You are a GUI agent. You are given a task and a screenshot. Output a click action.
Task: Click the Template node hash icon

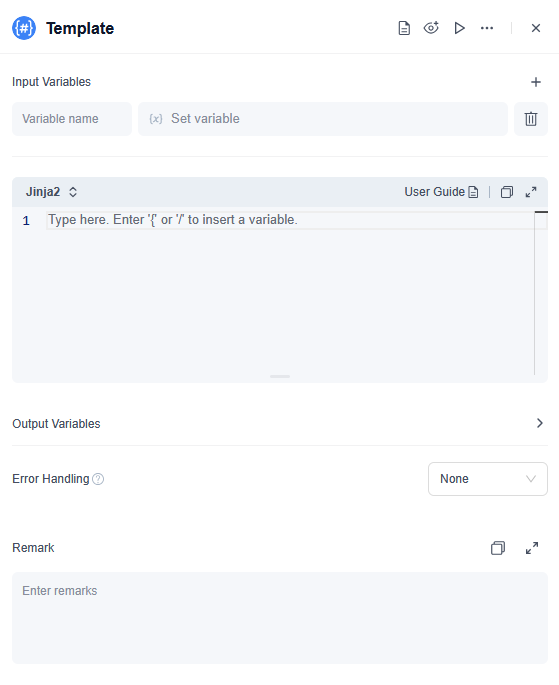pyautogui.click(x=24, y=28)
